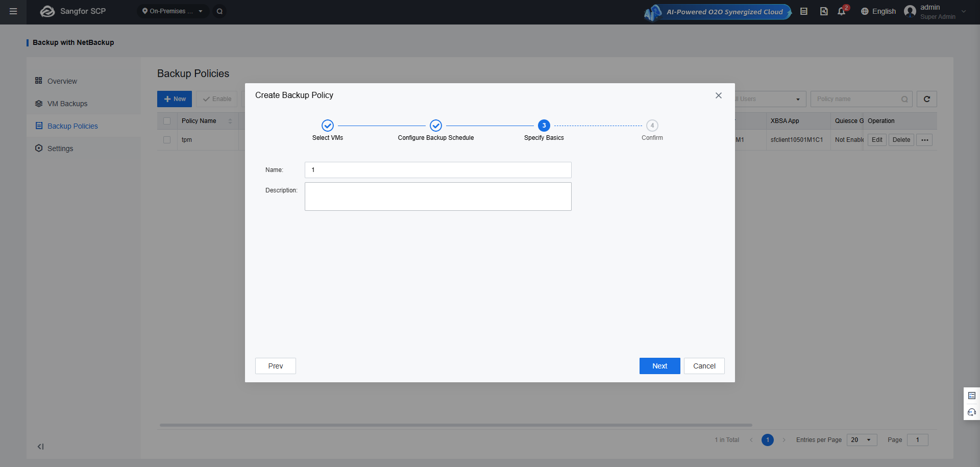Open the log document icon in header
This screenshot has width=980, height=467.
click(824, 11)
